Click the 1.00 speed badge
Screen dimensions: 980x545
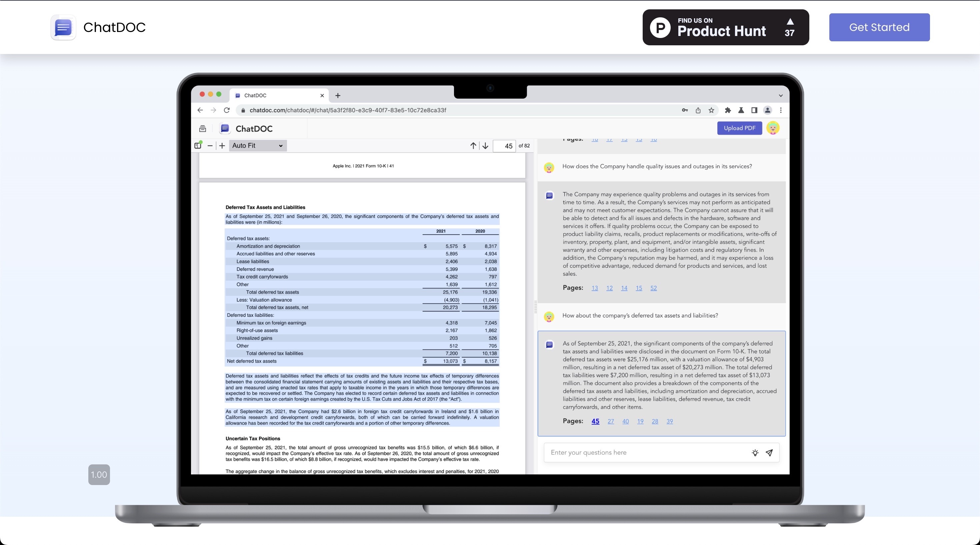(99, 475)
